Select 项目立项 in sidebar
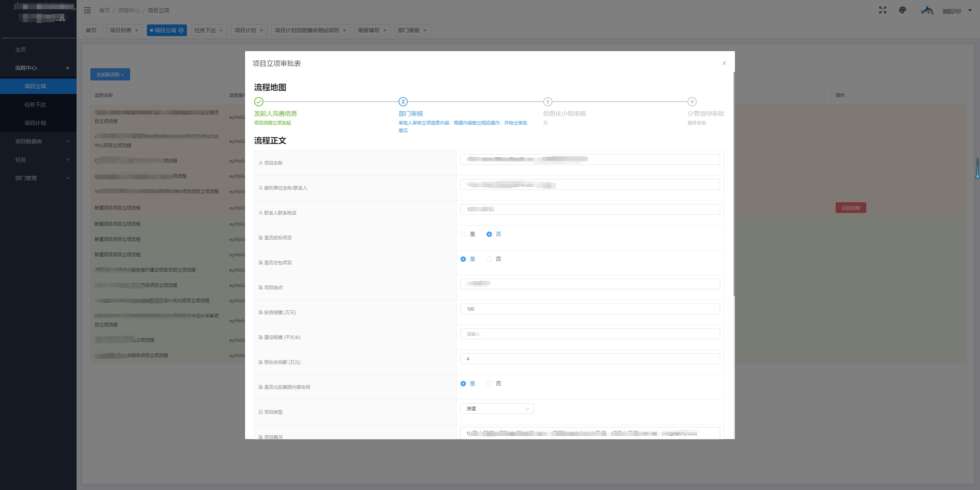980x490 pixels. pyautogui.click(x=38, y=86)
